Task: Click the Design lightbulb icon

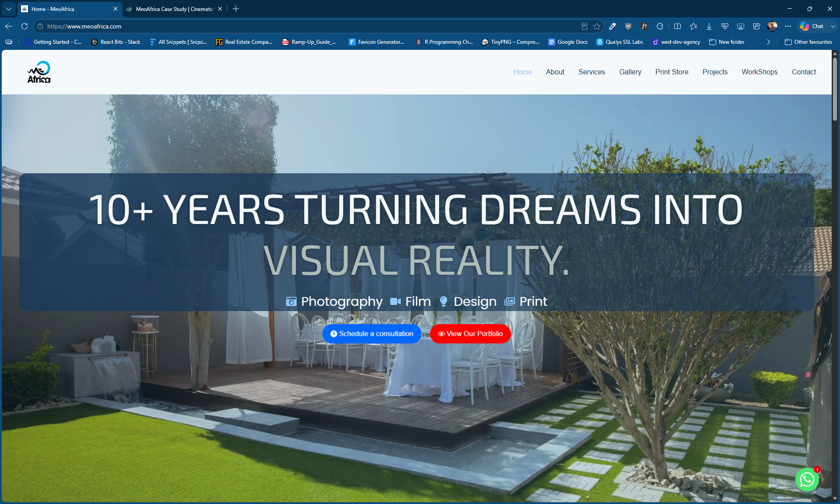Action: pos(444,301)
